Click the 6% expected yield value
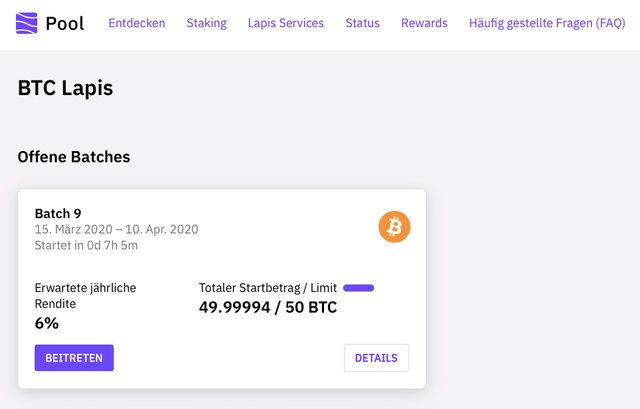Image resolution: width=640 pixels, height=409 pixels. 47,323
